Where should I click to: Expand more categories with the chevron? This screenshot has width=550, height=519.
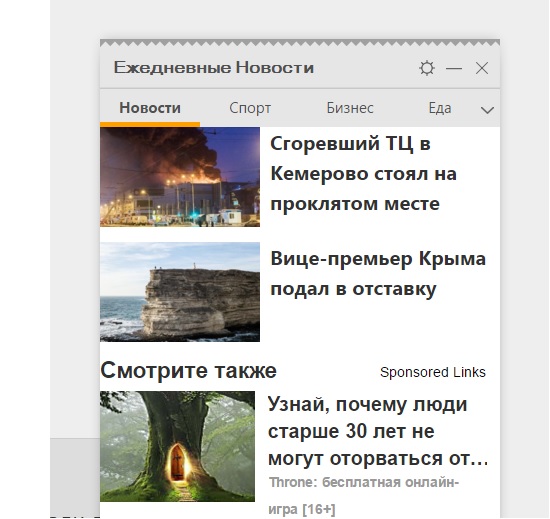click(487, 110)
